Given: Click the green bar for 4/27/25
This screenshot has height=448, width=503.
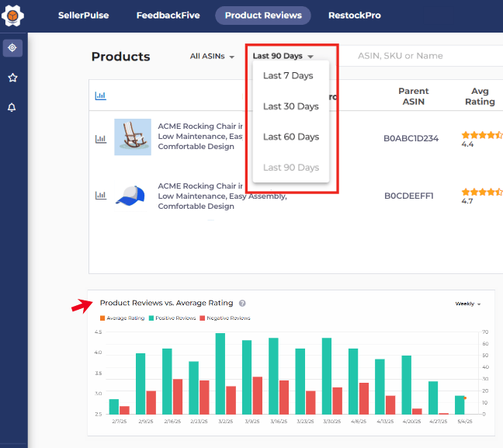Looking at the screenshot, I should pos(433,398).
